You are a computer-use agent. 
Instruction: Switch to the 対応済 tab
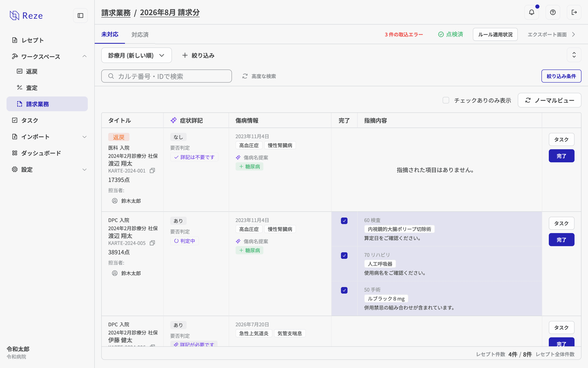tap(140, 35)
